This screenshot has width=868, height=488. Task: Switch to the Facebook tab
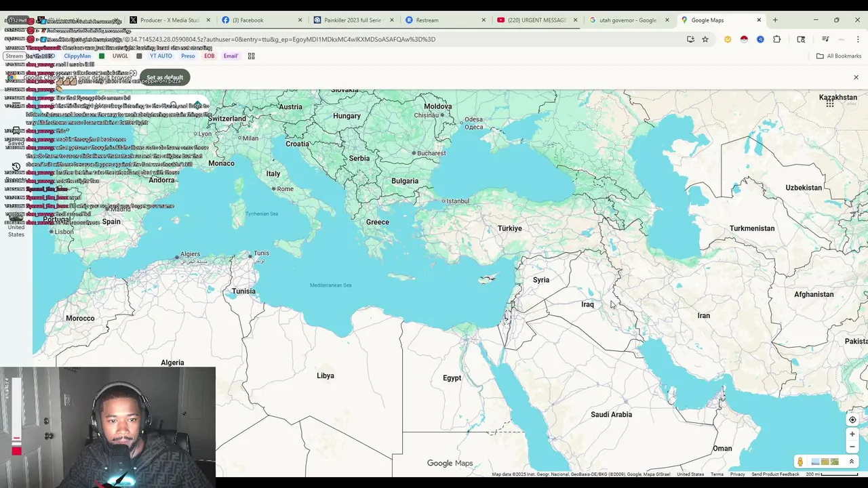click(262, 20)
